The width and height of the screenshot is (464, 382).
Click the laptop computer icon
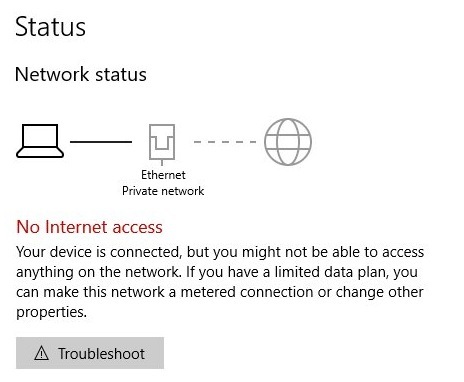point(40,141)
